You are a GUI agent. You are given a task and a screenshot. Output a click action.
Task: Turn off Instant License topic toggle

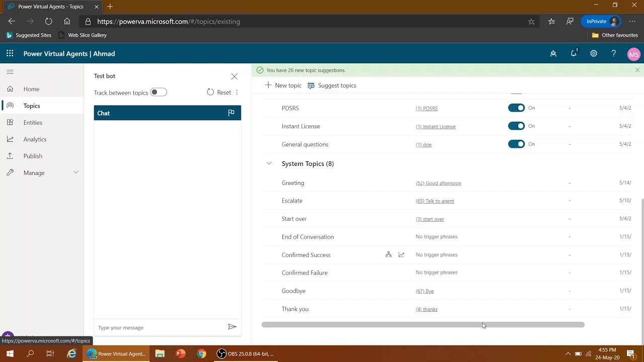click(516, 126)
